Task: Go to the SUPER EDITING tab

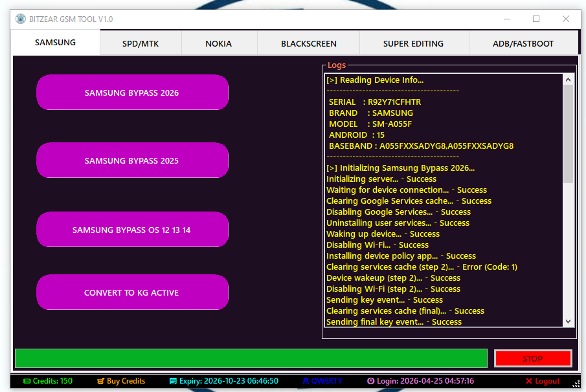Action: (413, 44)
